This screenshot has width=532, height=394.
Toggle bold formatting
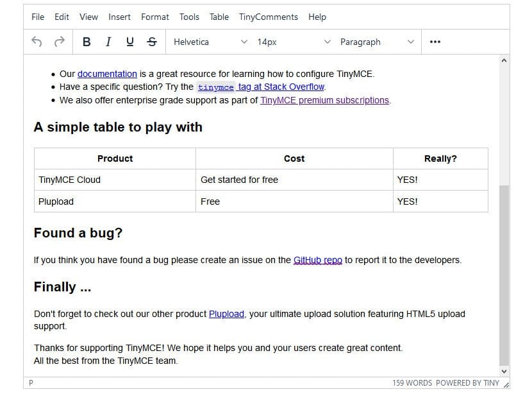tap(87, 42)
